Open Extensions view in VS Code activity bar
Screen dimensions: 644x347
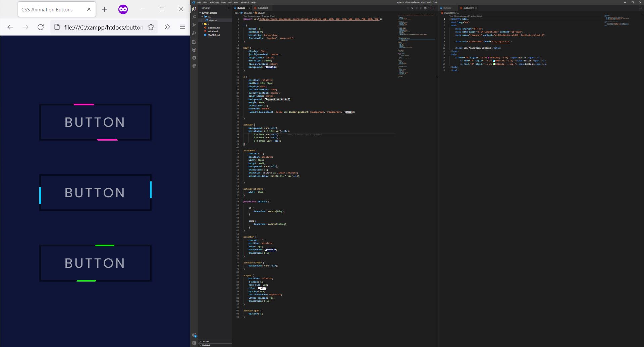pos(194,42)
